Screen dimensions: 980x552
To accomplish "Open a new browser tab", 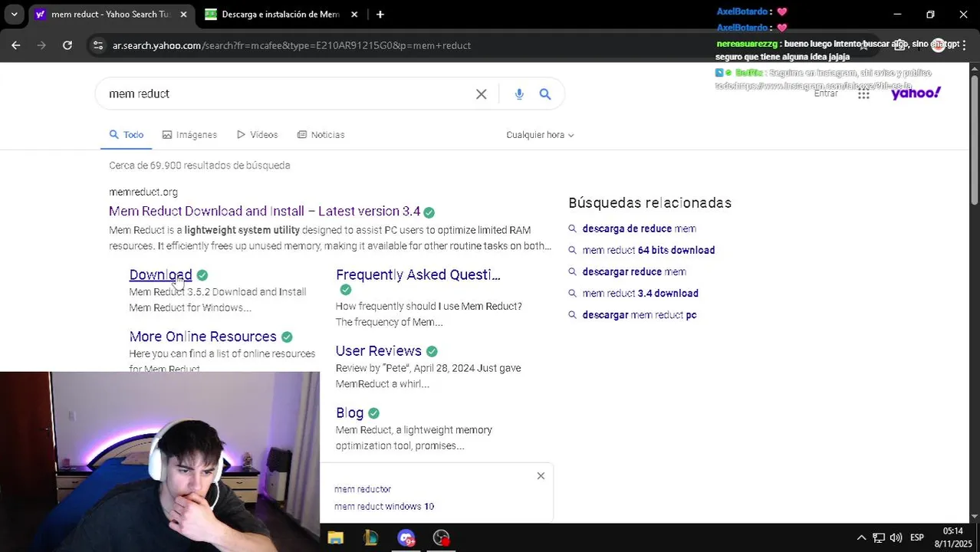I will 380,14.
